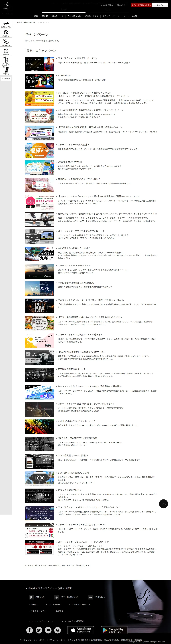Open the プレスリリース footer link
The image size is (171, 644).
(x=55, y=605)
